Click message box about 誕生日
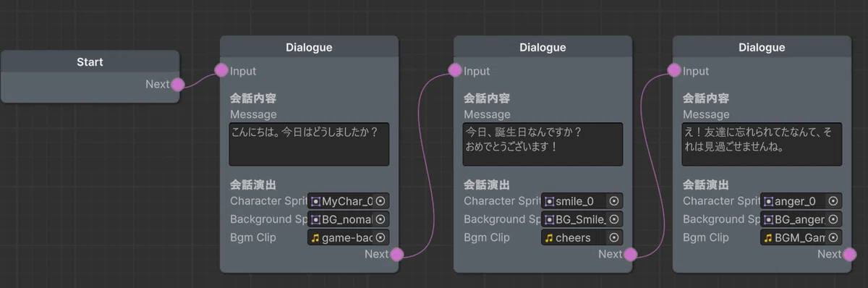868x288 pixels. click(543, 145)
